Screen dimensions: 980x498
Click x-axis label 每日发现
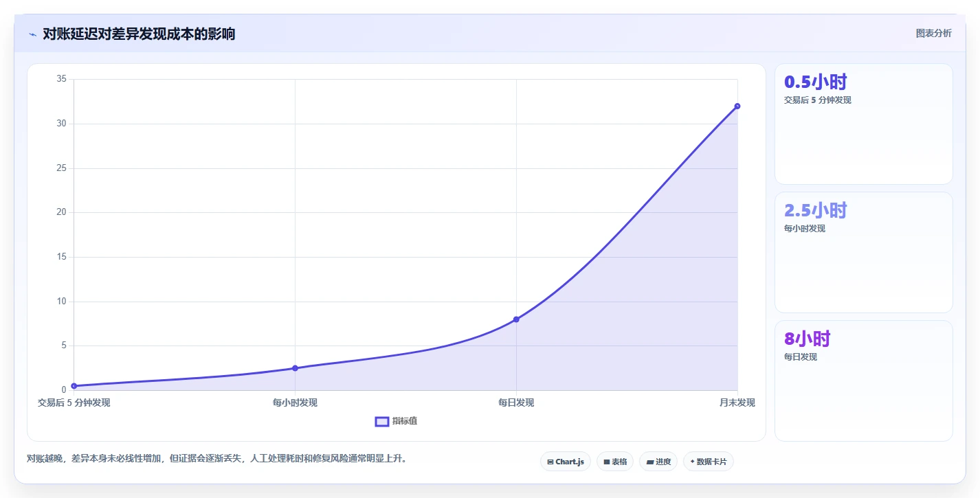click(516, 403)
